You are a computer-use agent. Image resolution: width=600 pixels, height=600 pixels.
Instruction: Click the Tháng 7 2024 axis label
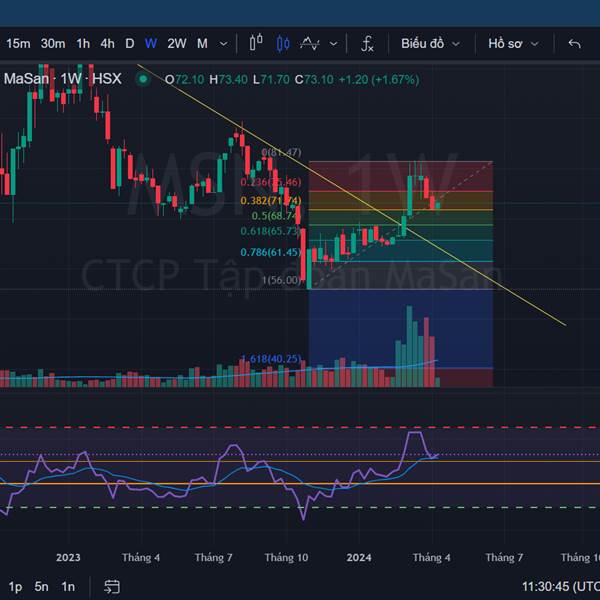pyautogui.click(x=504, y=558)
